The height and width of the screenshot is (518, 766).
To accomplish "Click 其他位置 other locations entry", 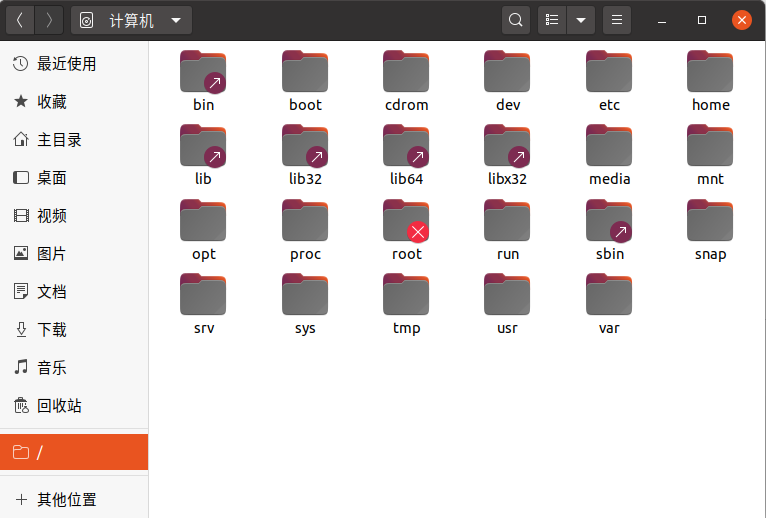I will pos(67,499).
